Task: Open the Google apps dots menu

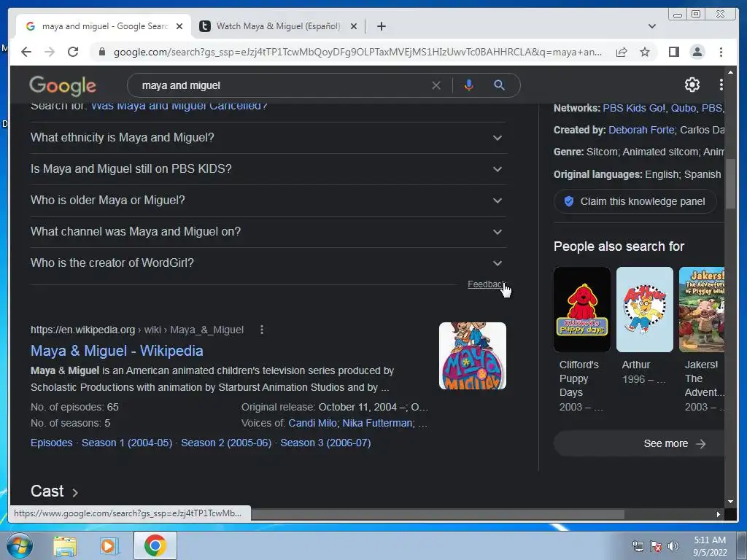Action: pyautogui.click(x=721, y=85)
